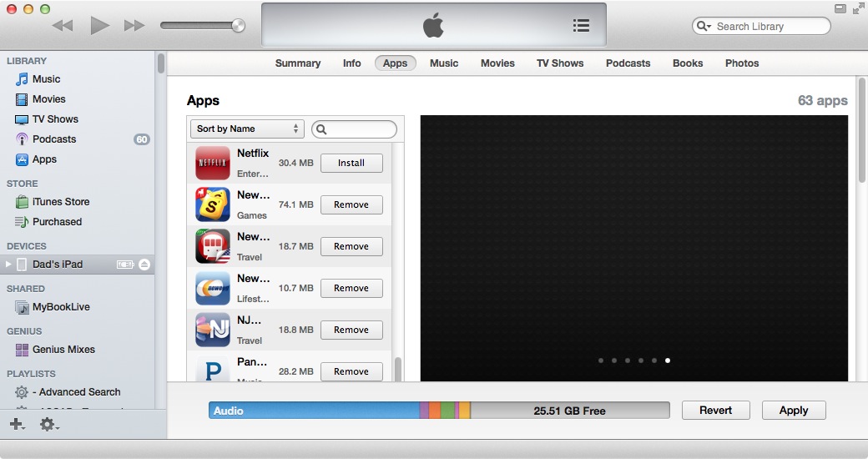Click the red bus Travel app icon

(213, 246)
